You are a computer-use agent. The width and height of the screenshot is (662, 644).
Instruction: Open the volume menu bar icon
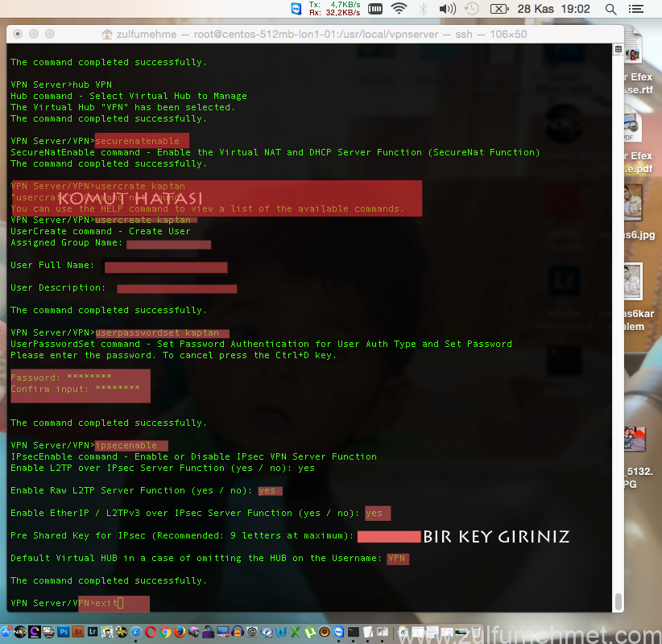(x=448, y=9)
